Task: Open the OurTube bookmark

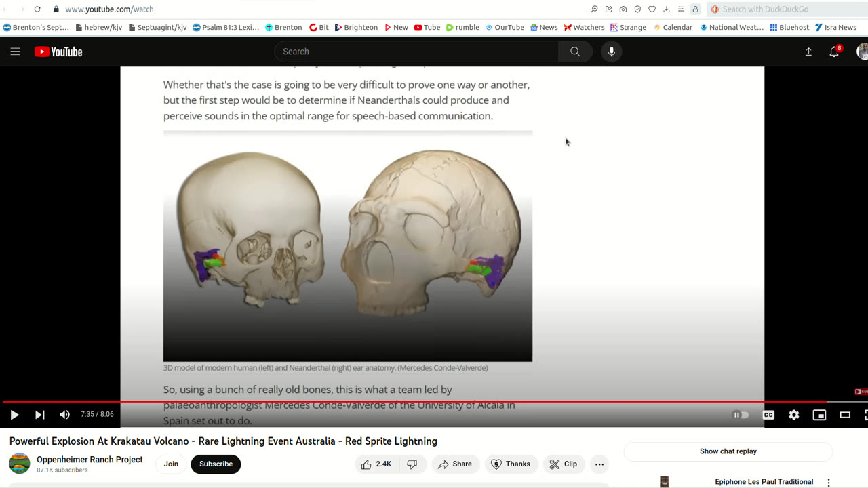Action: (505, 28)
